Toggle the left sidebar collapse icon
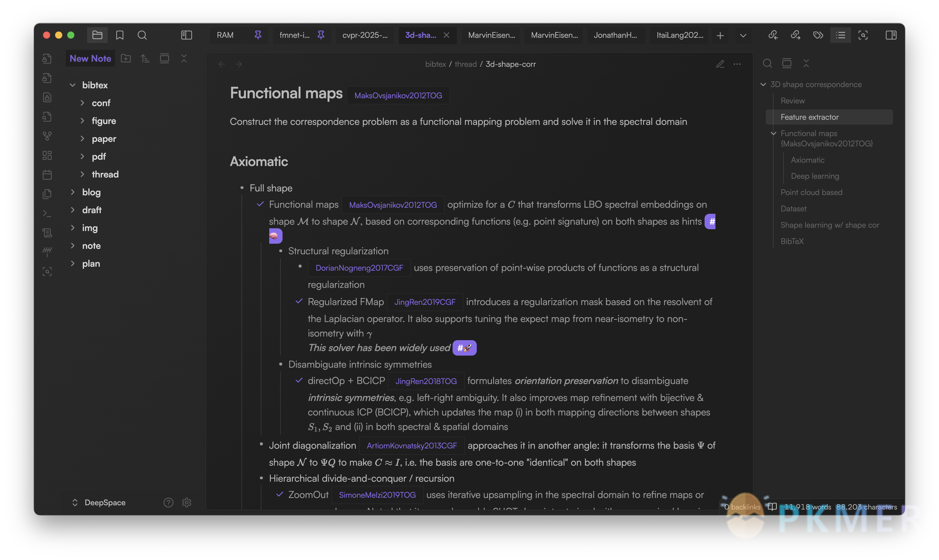 point(186,35)
